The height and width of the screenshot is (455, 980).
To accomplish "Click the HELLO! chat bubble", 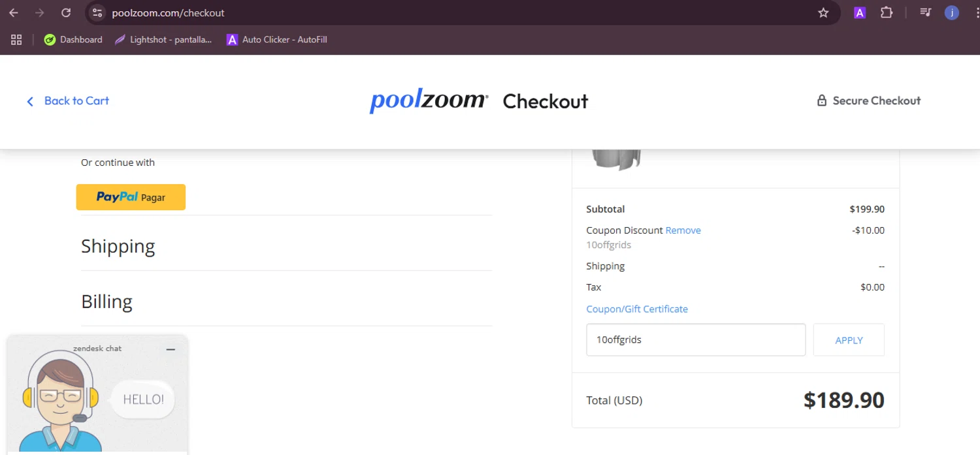I will pyautogui.click(x=143, y=400).
